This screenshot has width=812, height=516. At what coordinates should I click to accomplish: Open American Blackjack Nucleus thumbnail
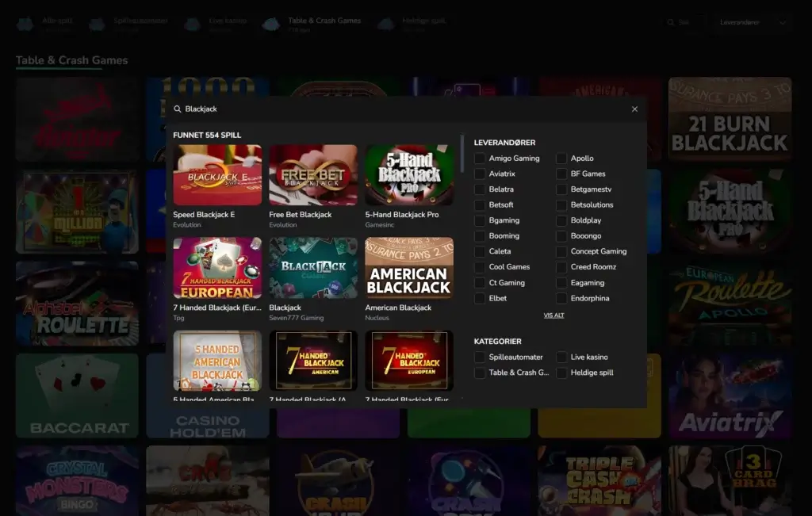409,268
